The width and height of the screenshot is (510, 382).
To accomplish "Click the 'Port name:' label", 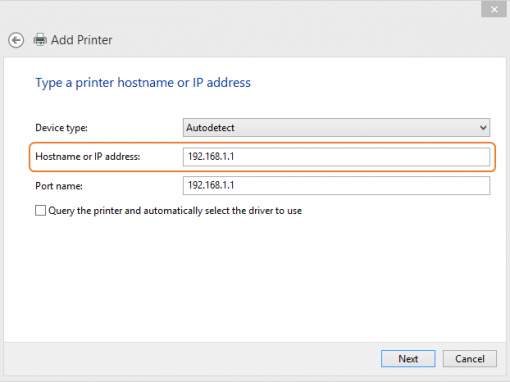I will (x=59, y=186).
